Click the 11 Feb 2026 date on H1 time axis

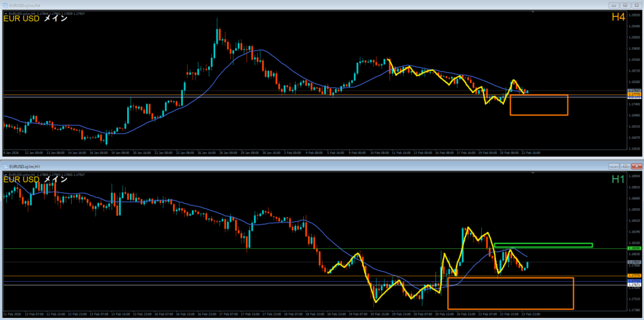[13, 314]
